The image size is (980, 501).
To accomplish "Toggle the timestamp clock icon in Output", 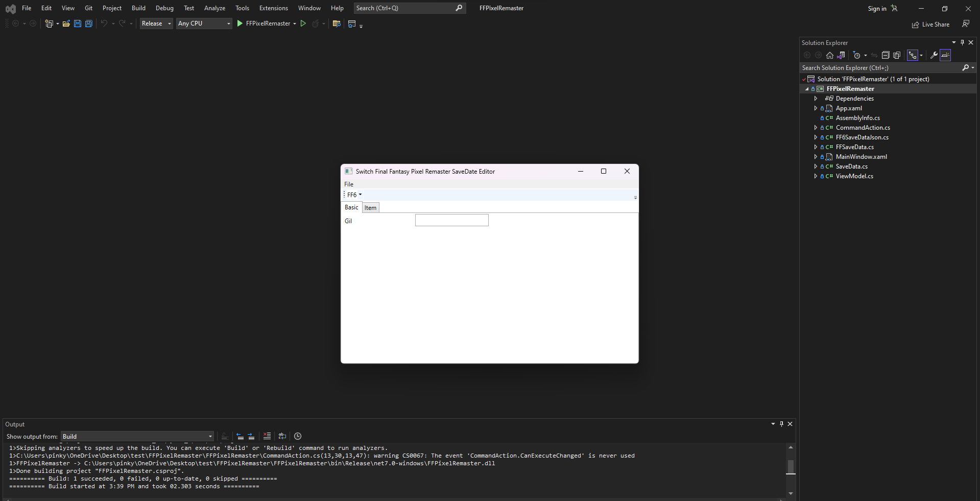I will coord(298,436).
